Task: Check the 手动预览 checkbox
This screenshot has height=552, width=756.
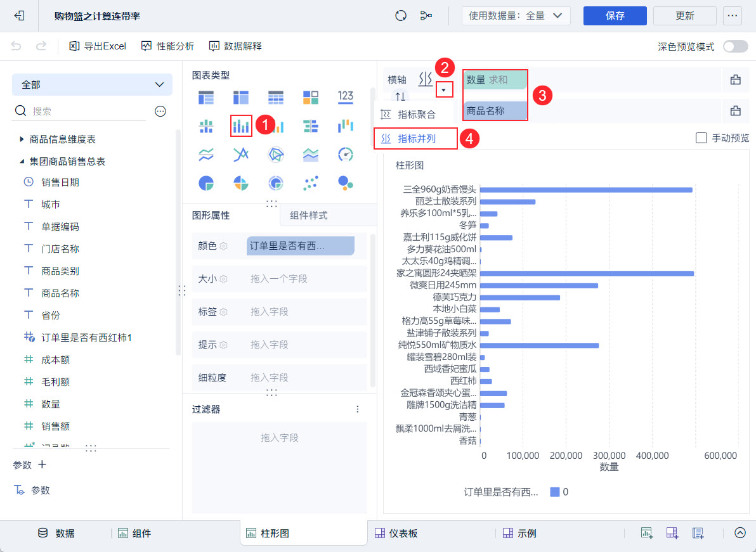Action: coord(701,138)
